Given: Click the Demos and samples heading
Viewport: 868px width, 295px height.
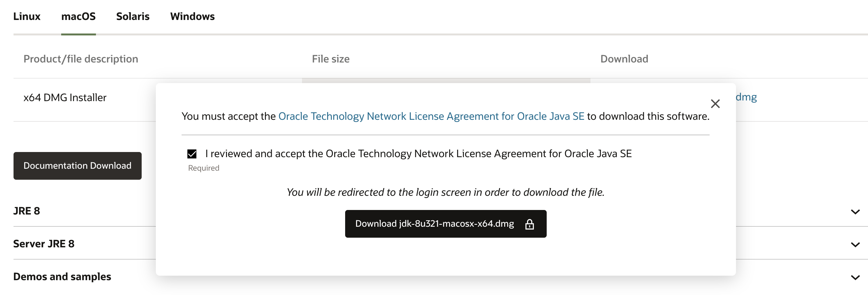Looking at the screenshot, I should coord(62,277).
